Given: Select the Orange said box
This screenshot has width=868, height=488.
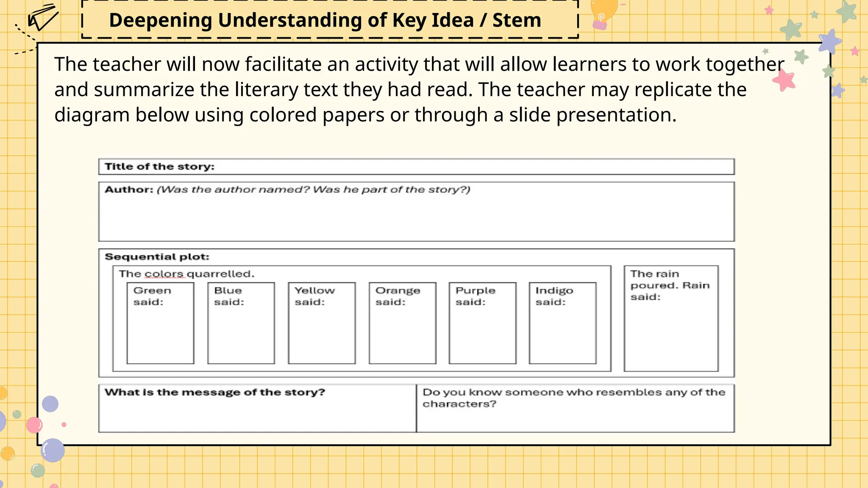Looking at the screenshot, I should point(402,323).
